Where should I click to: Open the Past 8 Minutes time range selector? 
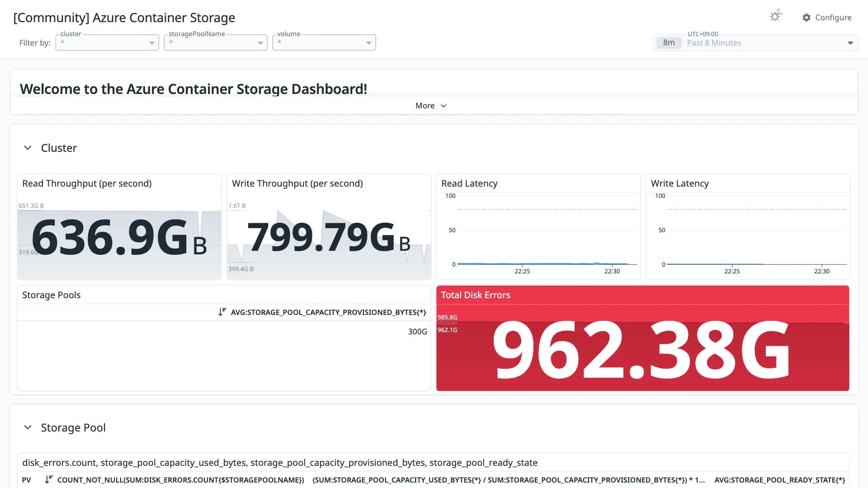(756, 43)
